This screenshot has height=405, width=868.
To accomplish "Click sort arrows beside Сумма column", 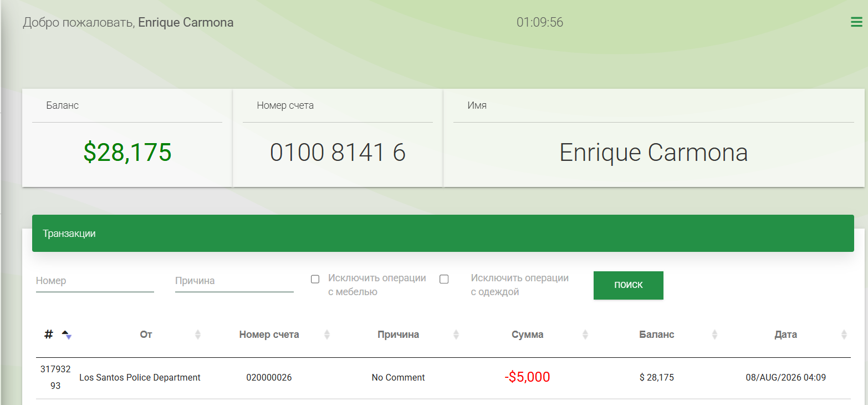I will pyautogui.click(x=585, y=335).
